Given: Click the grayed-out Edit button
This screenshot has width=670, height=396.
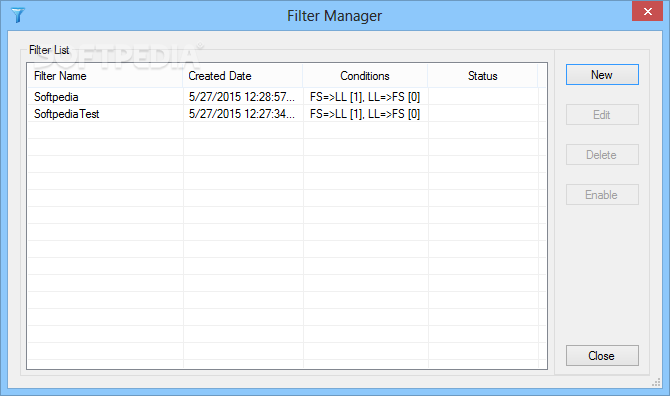Looking at the screenshot, I should [x=602, y=115].
